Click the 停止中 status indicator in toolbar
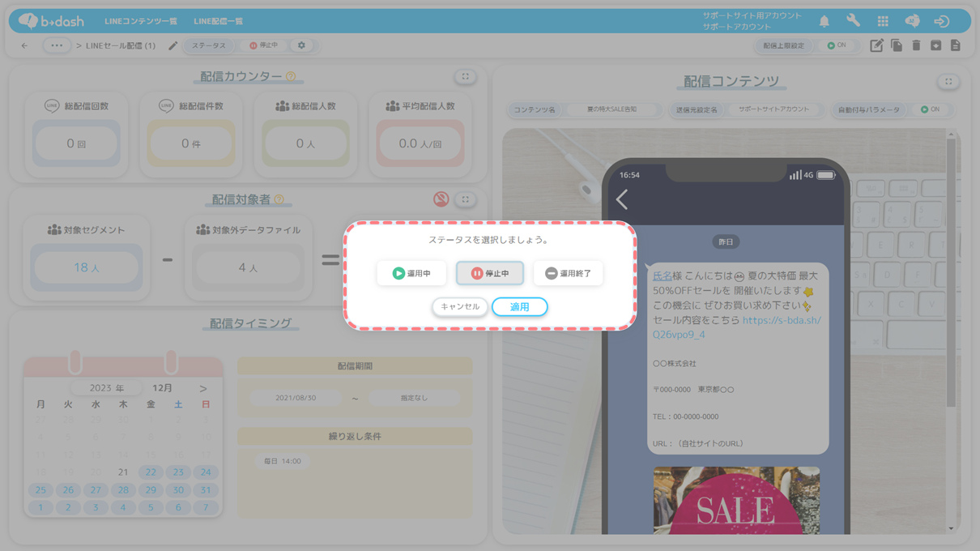Viewport: 980px width, 551px height. point(263,45)
